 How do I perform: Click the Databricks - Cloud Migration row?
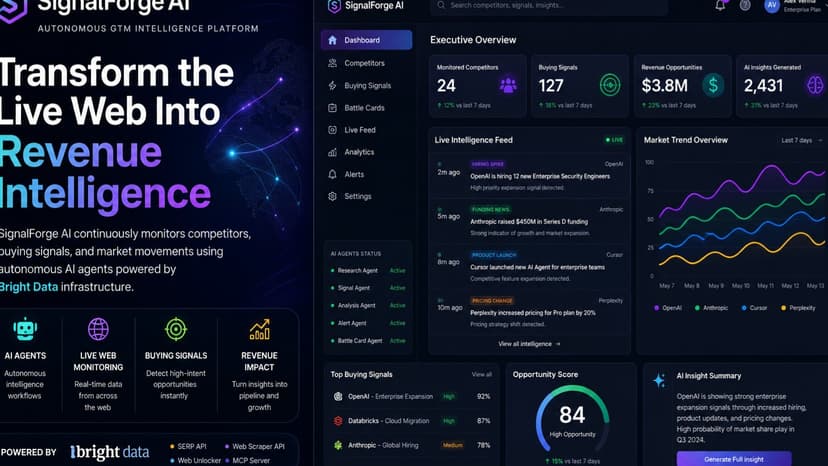[x=412, y=421]
